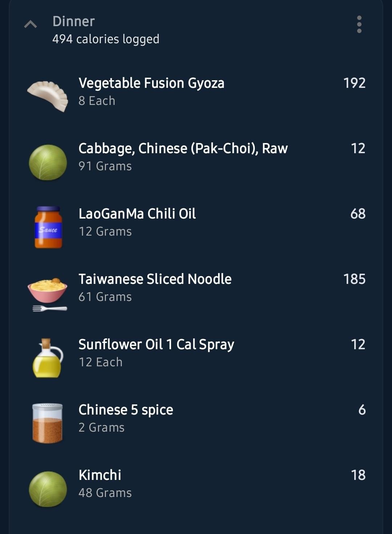Viewport: 392px width, 534px height.
Task: Open Vegetable Fusion Gyoza entry
Action: click(x=196, y=91)
